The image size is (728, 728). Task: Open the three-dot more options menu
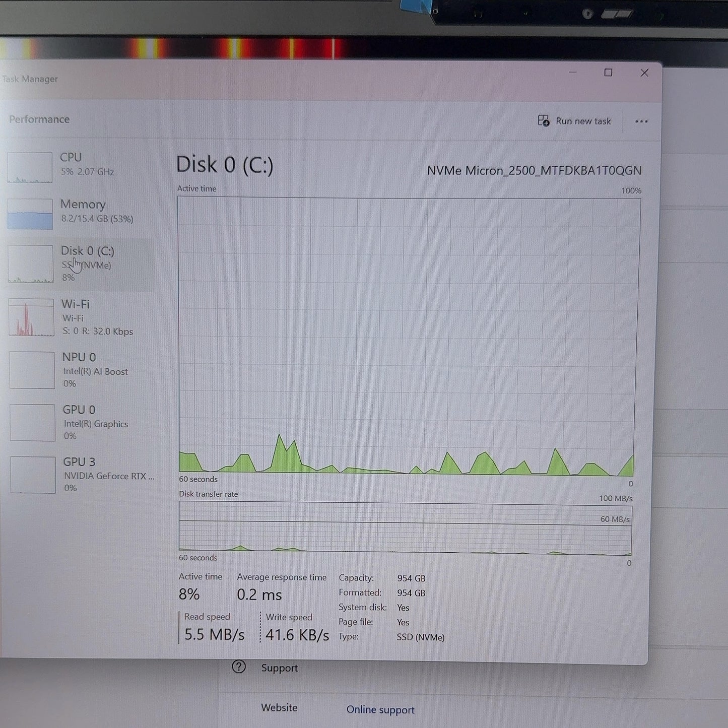pyautogui.click(x=641, y=121)
